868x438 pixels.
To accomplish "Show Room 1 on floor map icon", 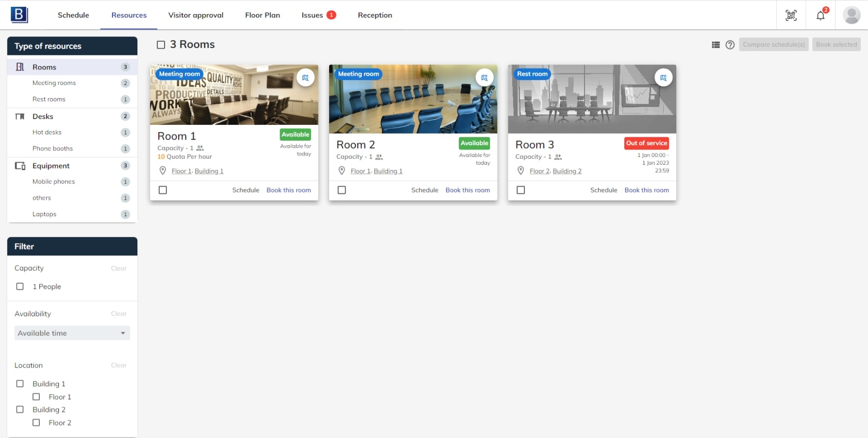I will coord(305,78).
